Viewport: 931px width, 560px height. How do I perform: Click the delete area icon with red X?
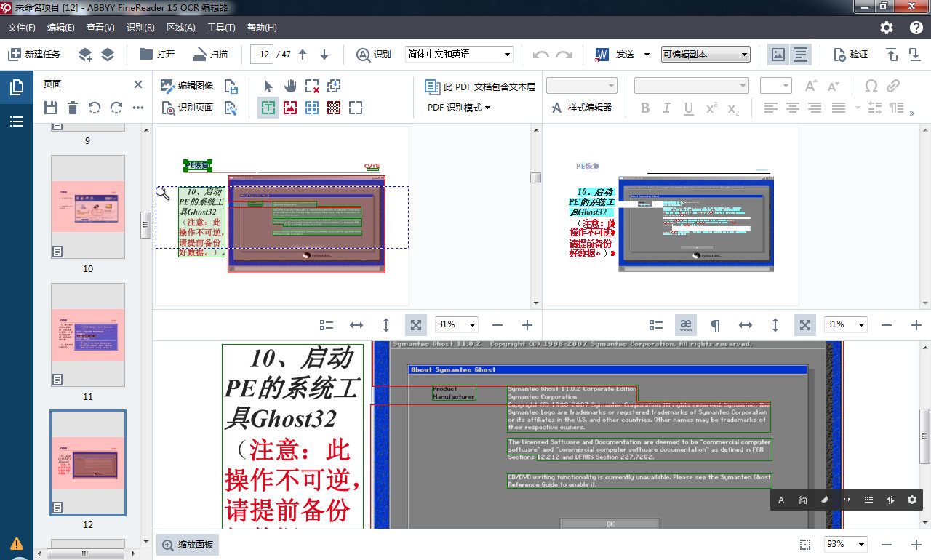click(312, 86)
